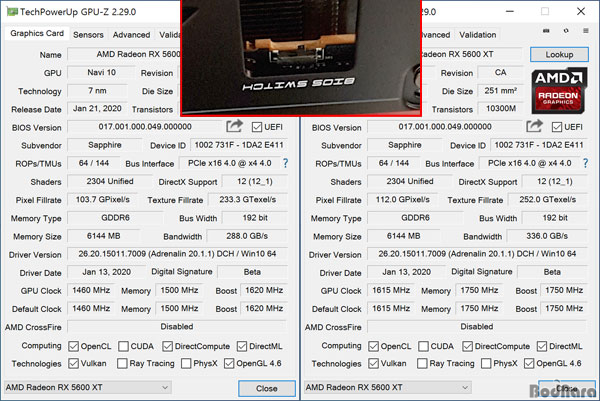Viewport: 600px width, 401px height.
Task: Toggle Vulkan checkbox in left window
Action: [73, 363]
